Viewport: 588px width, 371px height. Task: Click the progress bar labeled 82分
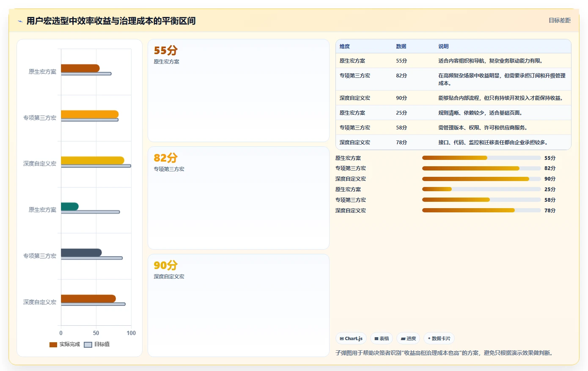tap(481, 168)
